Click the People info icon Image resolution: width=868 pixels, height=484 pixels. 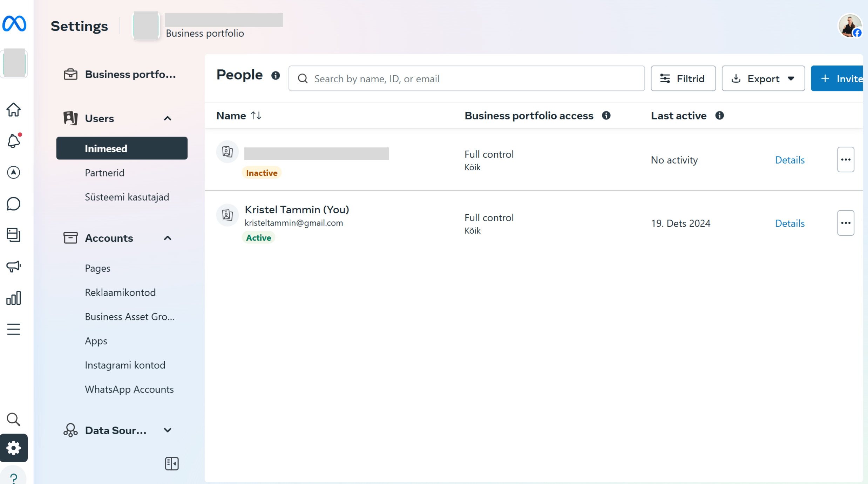click(276, 75)
